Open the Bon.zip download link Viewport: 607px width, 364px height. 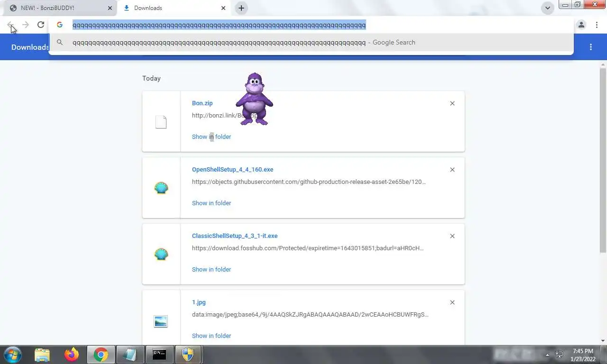click(202, 103)
